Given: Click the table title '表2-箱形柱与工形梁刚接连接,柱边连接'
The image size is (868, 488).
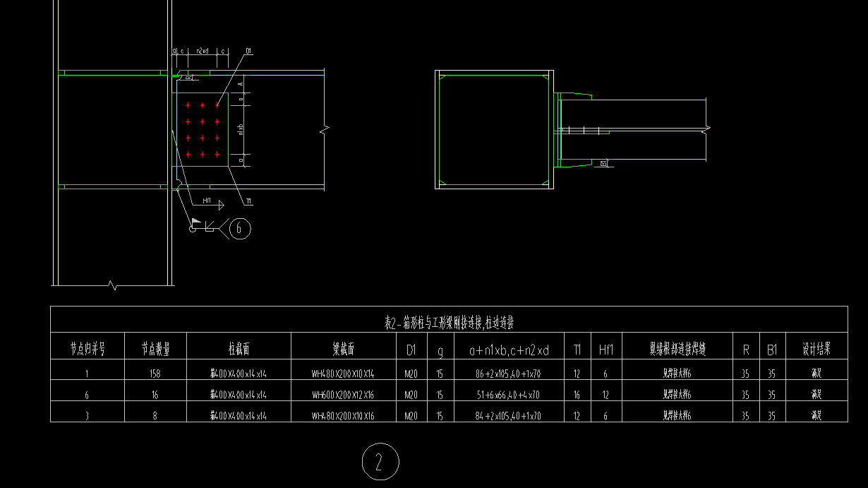Looking at the screenshot, I should tap(448, 323).
